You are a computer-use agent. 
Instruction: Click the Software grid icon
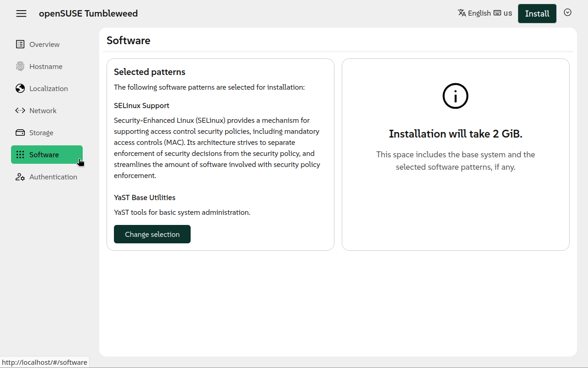[20, 155]
